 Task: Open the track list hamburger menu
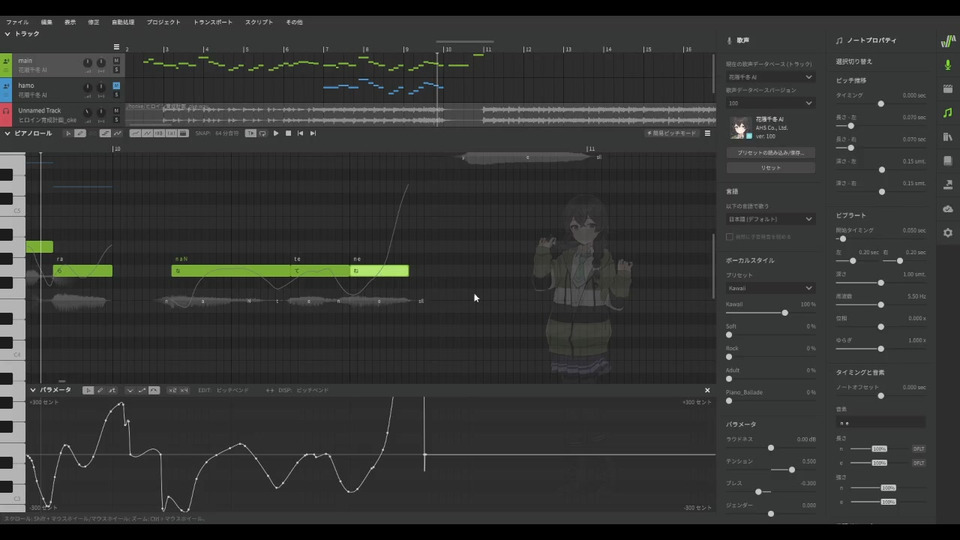(116, 47)
